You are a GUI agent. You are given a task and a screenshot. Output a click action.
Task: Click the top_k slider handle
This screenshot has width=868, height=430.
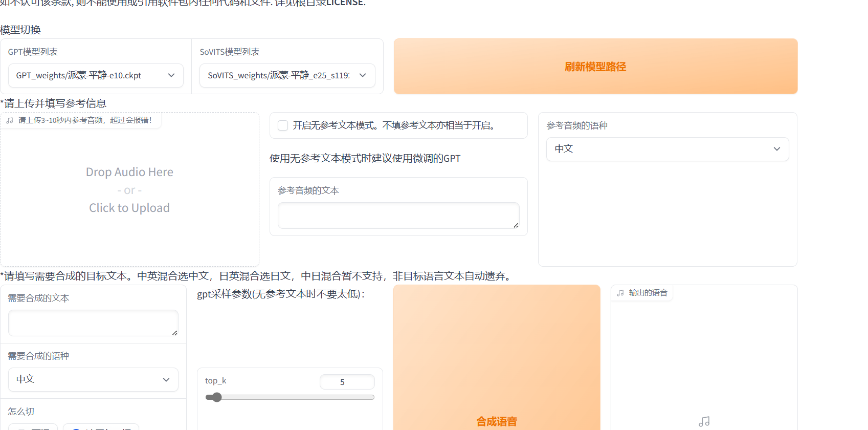(217, 397)
